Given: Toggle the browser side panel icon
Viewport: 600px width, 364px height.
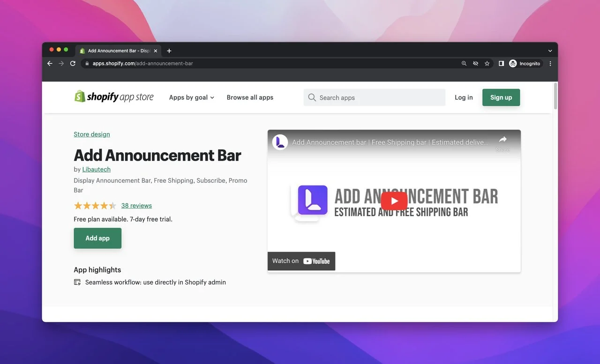Looking at the screenshot, I should [x=501, y=64].
